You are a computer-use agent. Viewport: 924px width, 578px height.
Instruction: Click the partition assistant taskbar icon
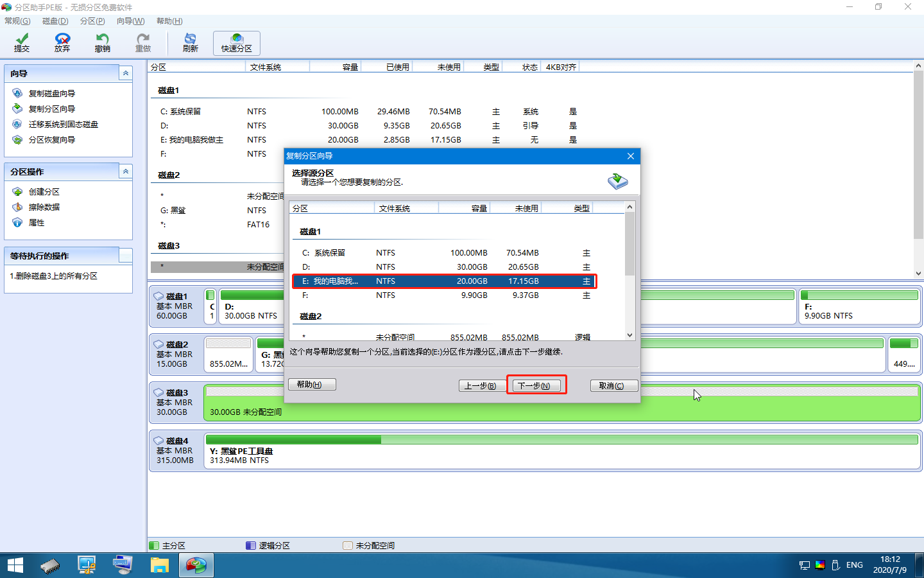coord(196,565)
